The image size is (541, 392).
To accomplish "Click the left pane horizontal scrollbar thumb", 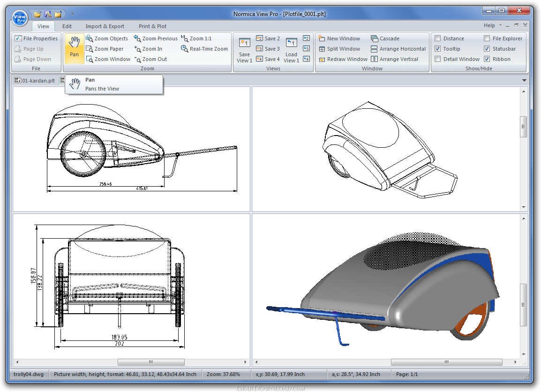I will [151, 362].
